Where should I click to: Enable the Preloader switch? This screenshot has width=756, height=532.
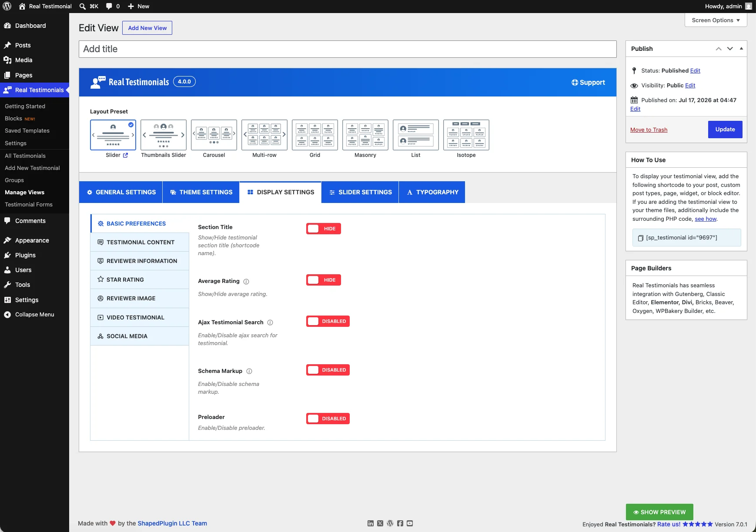328,419
